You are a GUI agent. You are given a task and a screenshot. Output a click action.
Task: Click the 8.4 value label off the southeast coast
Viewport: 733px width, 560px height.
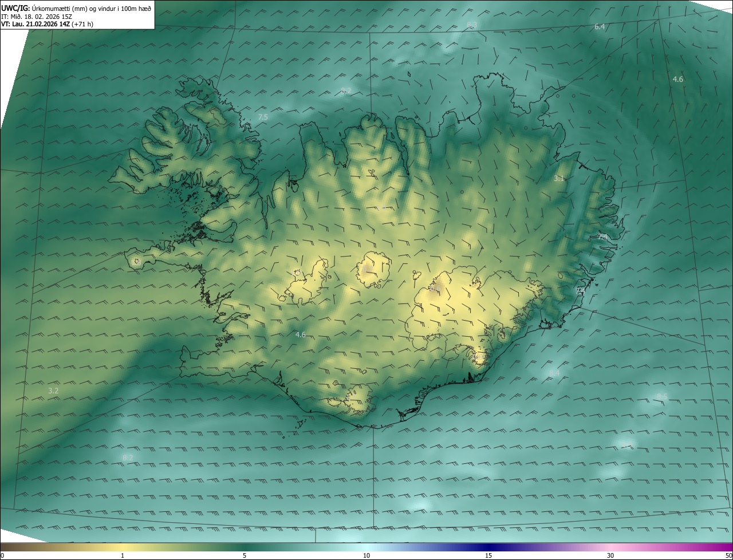[x=554, y=373]
